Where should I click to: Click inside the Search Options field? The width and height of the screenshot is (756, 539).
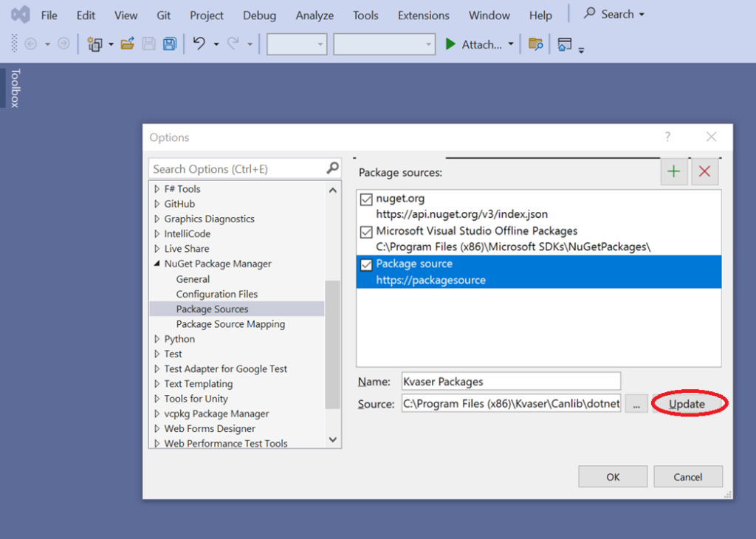tap(236, 168)
